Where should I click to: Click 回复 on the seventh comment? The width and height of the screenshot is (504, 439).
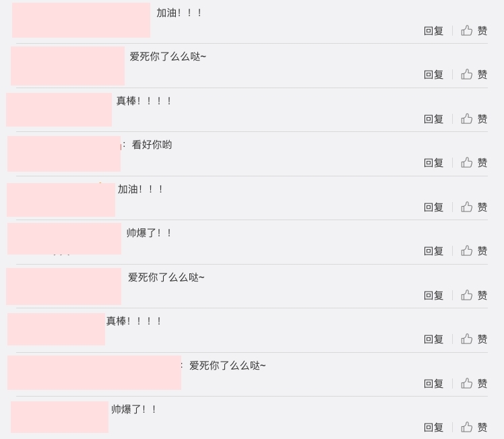pos(433,296)
